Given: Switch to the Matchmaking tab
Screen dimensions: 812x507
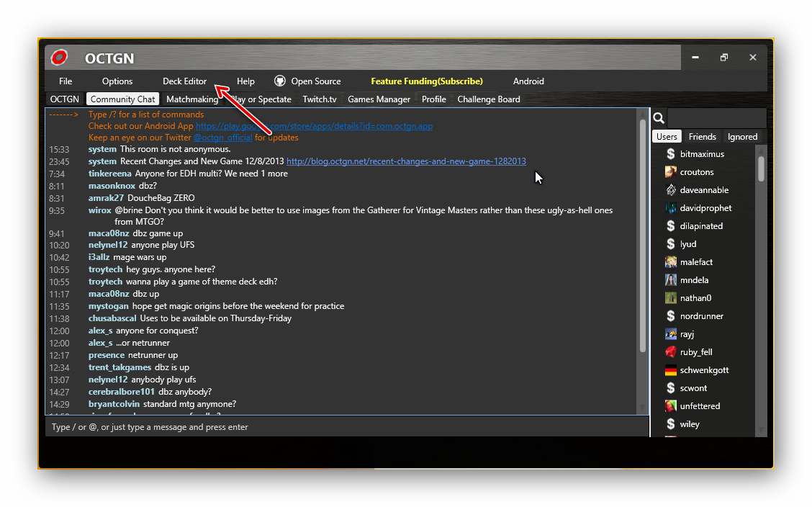Looking at the screenshot, I should point(192,99).
